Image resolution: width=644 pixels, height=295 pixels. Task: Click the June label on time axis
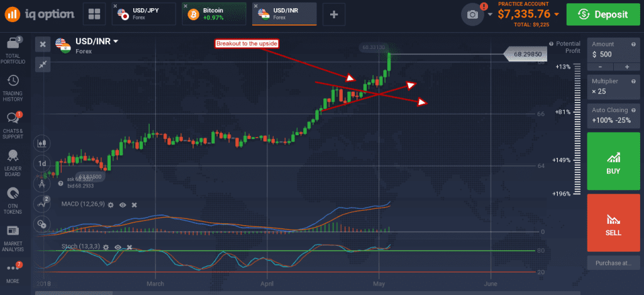[x=491, y=284]
